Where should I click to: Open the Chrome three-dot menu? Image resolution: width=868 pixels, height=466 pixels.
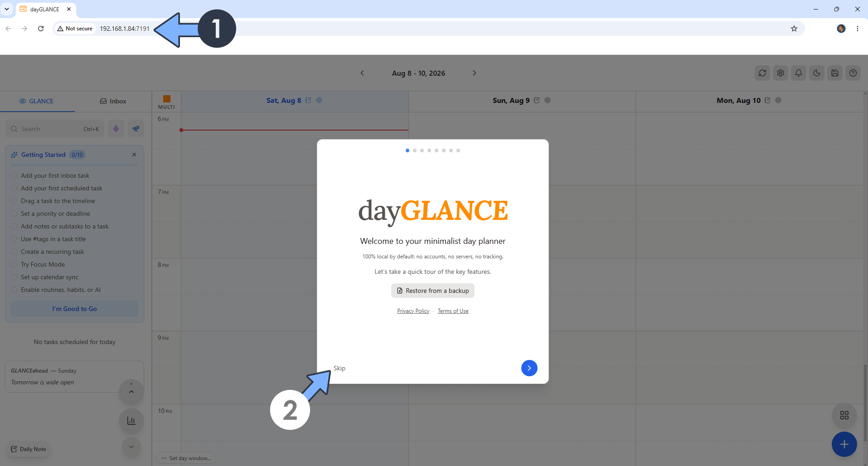(x=858, y=29)
